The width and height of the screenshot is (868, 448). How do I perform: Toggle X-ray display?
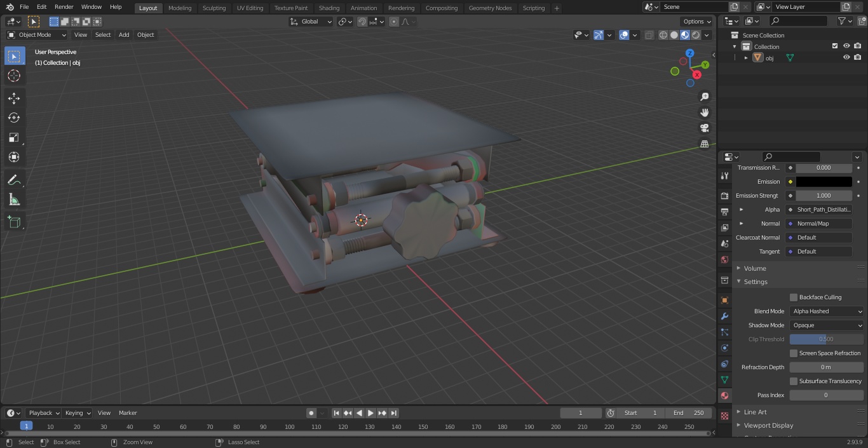tap(649, 35)
